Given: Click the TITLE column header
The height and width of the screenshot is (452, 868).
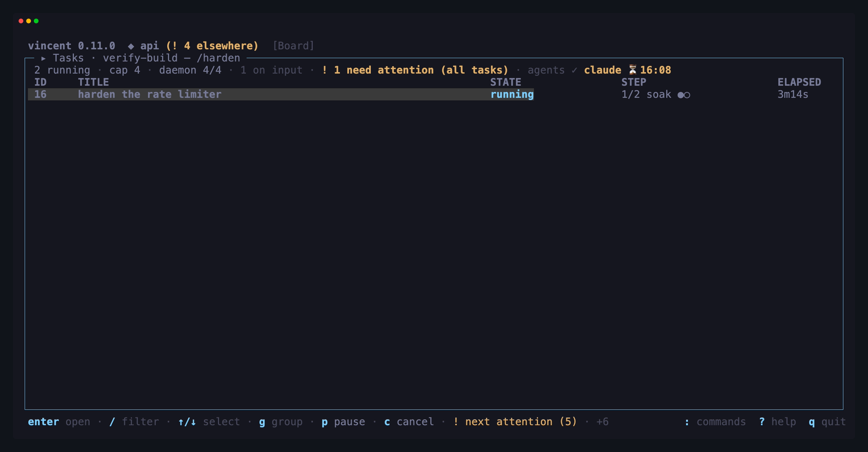Looking at the screenshot, I should [93, 82].
